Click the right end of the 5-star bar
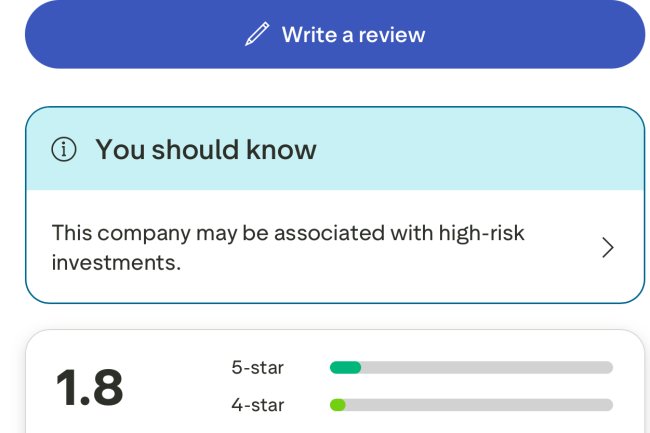Viewport: 650px width, 433px height. click(606, 368)
